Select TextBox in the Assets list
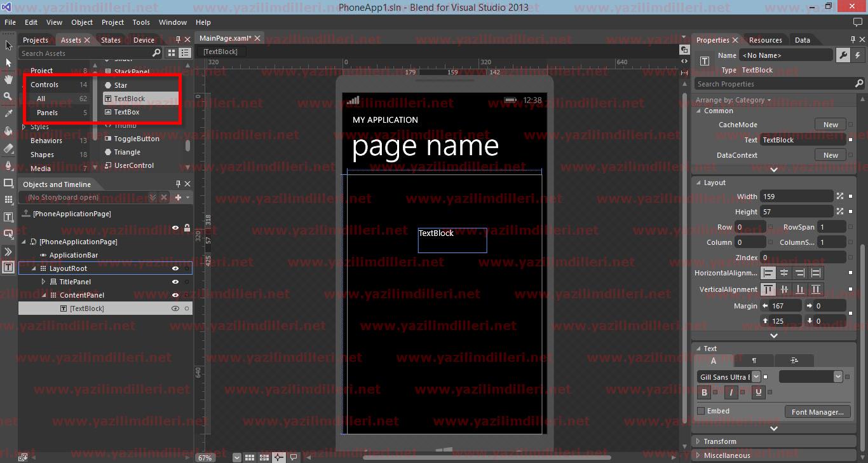 click(x=126, y=112)
